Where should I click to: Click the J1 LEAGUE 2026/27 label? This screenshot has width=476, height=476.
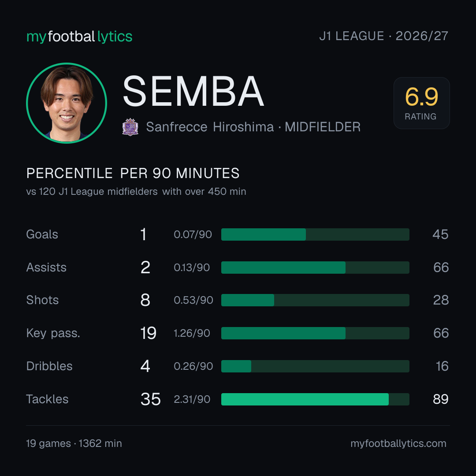(x=384, y=36)
